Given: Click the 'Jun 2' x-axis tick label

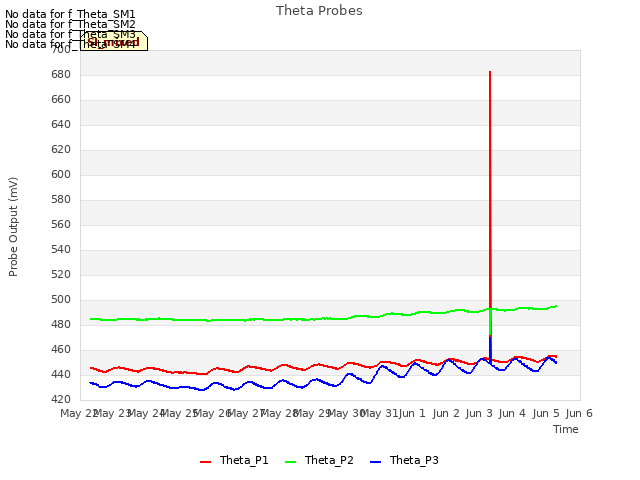Looking at the screenshot, I should [x=445, y=413].
